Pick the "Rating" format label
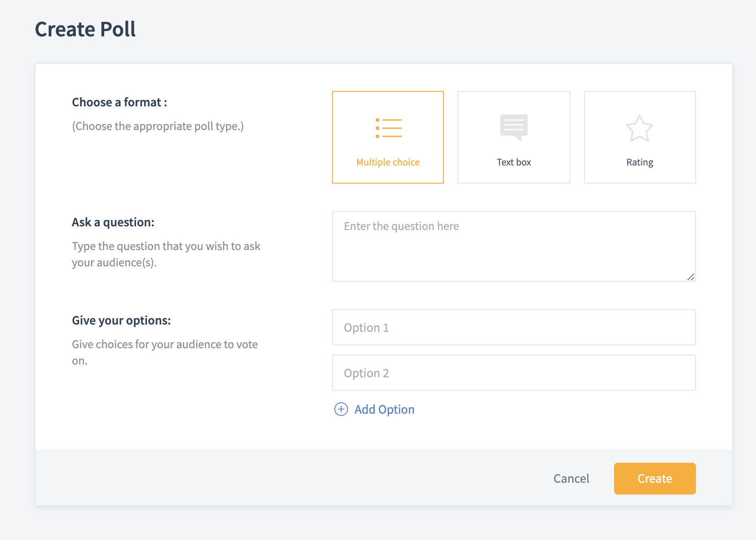 [640, 162]
